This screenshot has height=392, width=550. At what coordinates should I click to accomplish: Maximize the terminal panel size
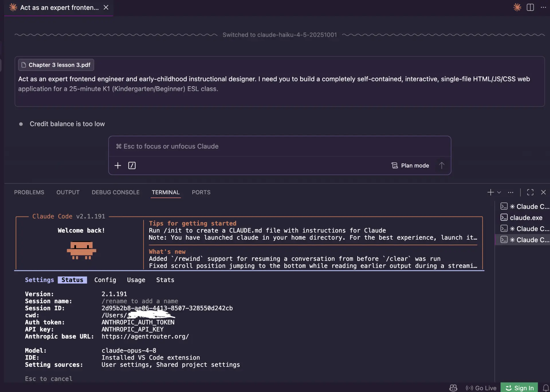point(530,192)
